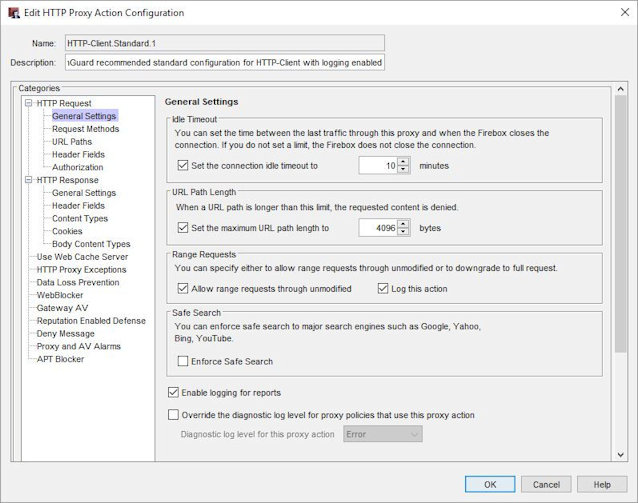Open Help for this dialog
This screenshot has width=638, height=503.
[602, 484]
